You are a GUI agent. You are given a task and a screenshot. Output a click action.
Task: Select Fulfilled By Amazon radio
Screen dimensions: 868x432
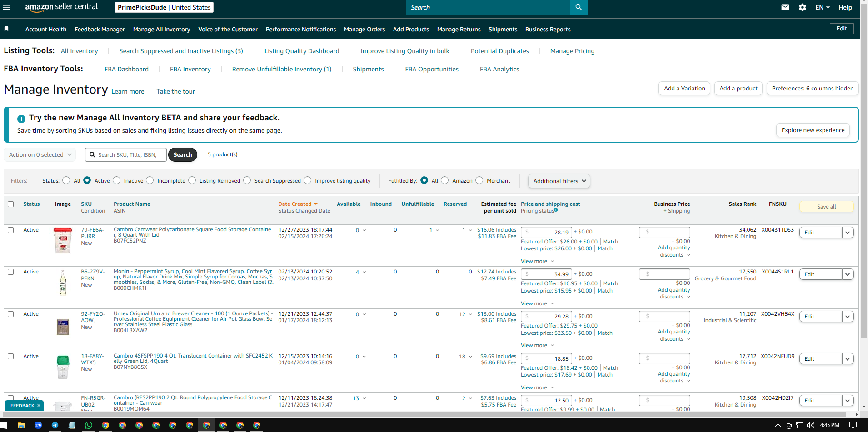pos(445,180)
